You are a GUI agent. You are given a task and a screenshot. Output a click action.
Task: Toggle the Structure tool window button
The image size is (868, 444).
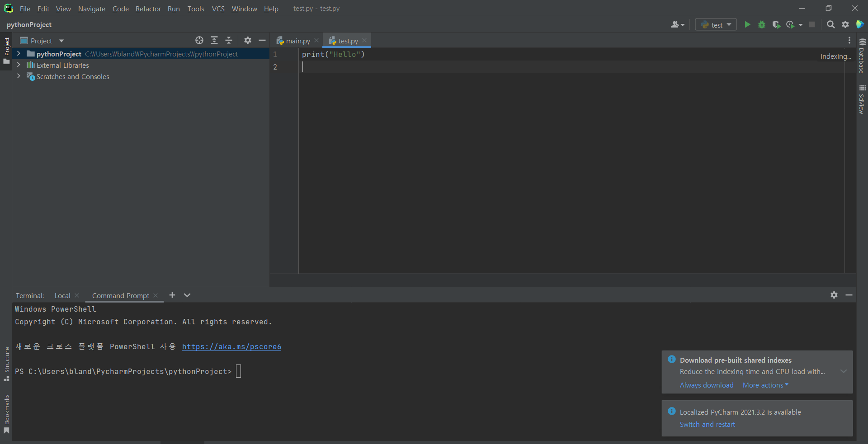6,365
